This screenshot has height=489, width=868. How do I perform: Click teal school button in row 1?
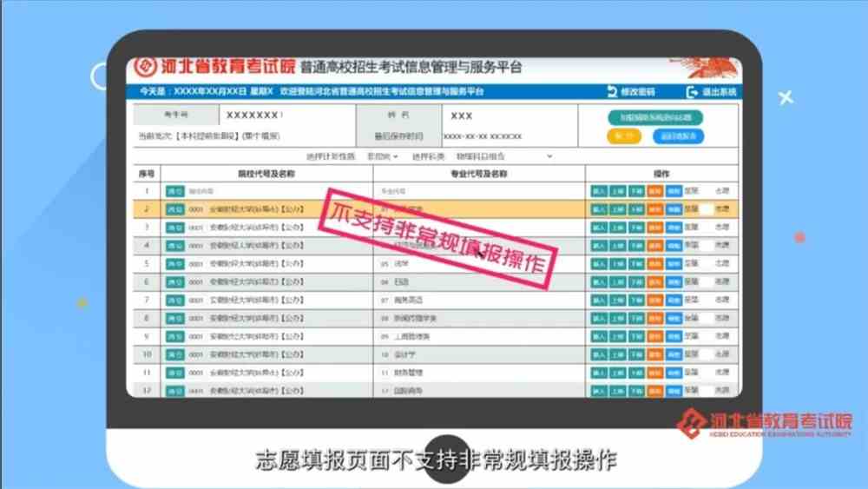tap(175, 191)
